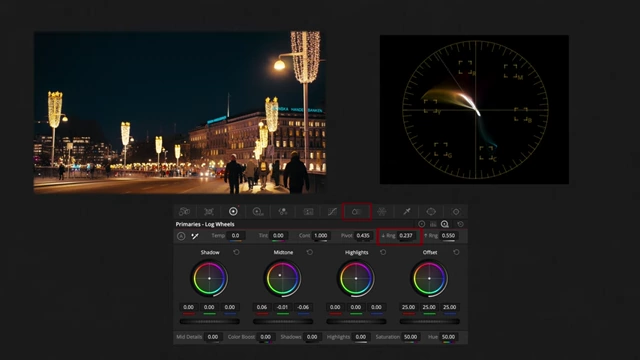This screenshot has width=640, height=360.
Task: Open the droplet palette icon beside Curves
Action: 357,211
